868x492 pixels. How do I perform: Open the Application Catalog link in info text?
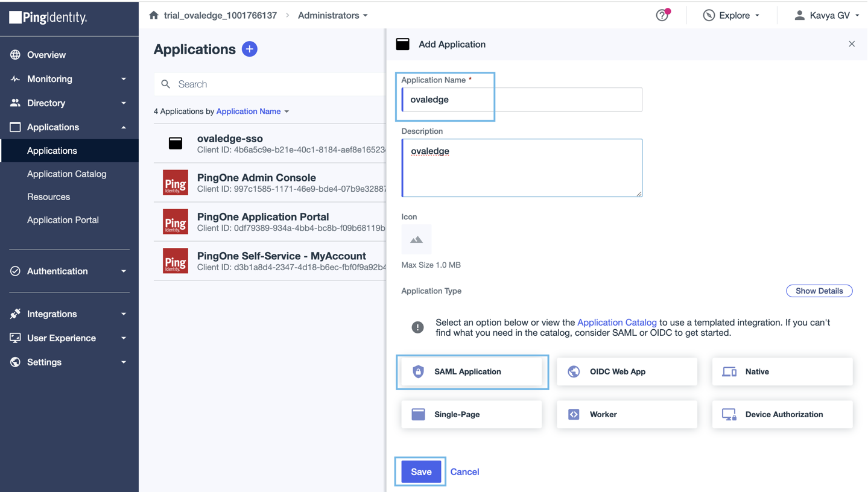coord(617,323)
